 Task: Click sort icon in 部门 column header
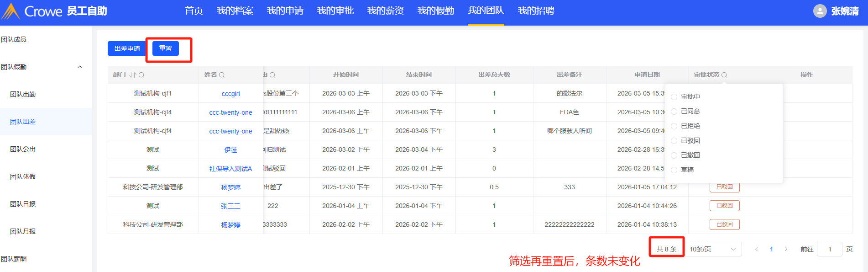coord(133,75)
